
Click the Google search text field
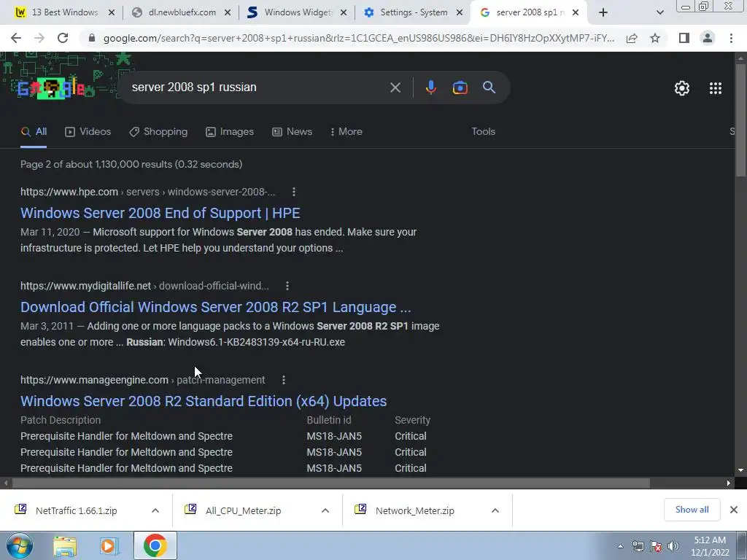point(258,87)
